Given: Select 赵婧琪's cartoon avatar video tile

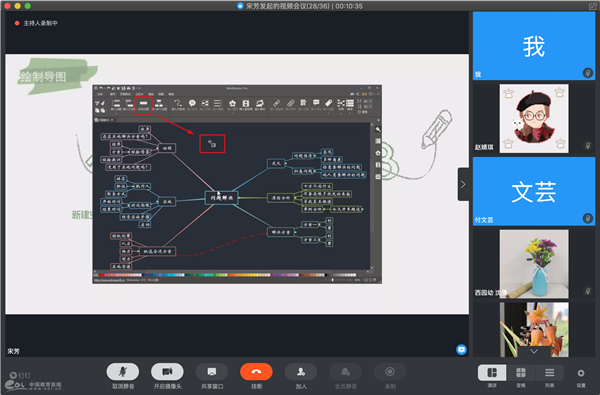Looking at the screenshot, I should pos(534,118).
